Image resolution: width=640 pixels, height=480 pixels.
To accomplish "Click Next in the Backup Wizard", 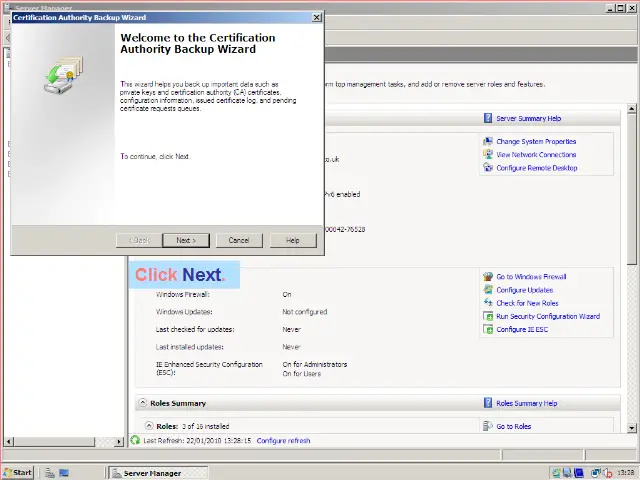I will [x=186, y=240].
